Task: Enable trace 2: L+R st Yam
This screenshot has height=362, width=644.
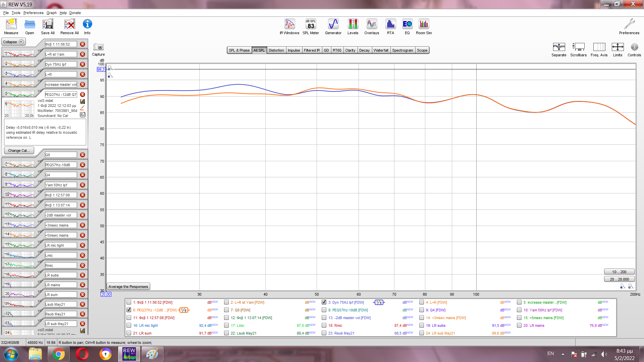Action: coord(226,302)
